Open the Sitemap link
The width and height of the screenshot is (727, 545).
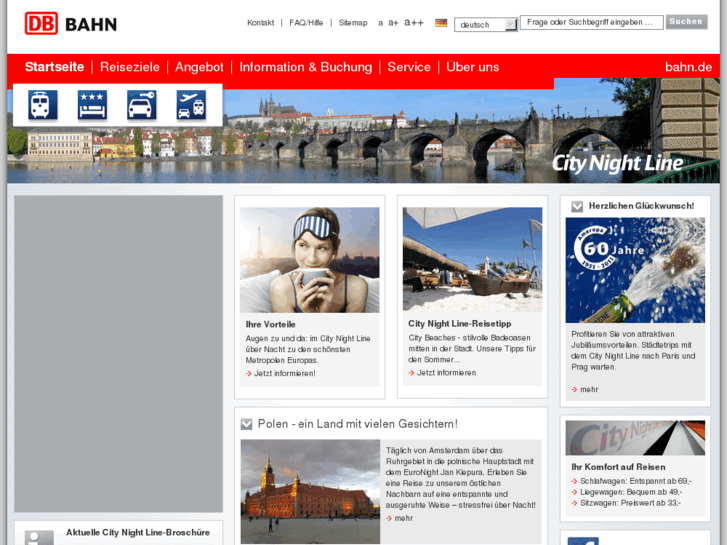353,23
